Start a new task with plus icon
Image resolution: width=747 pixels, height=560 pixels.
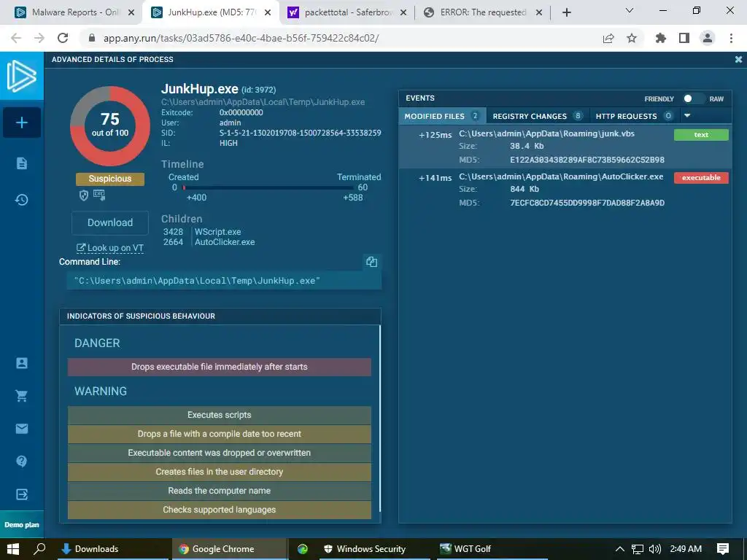(x=22, y=122)
